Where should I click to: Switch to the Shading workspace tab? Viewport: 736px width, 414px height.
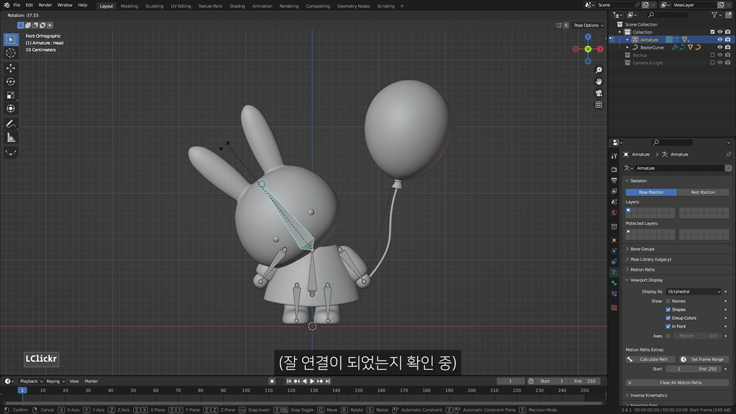point(237,6)
